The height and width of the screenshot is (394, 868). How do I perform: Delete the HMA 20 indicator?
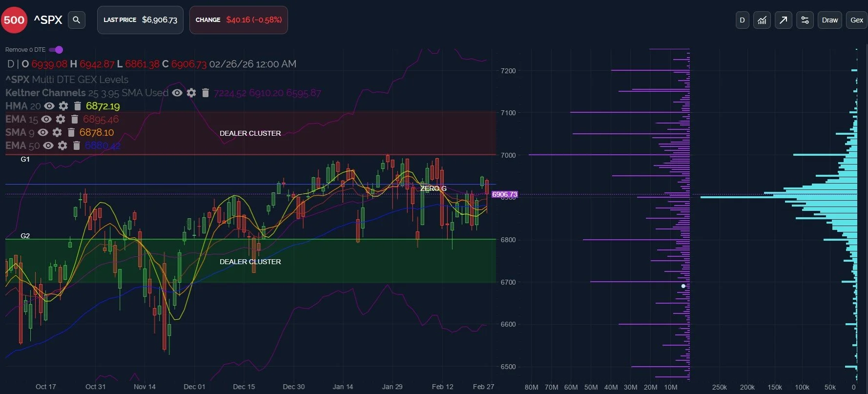[x=77, y=106]
